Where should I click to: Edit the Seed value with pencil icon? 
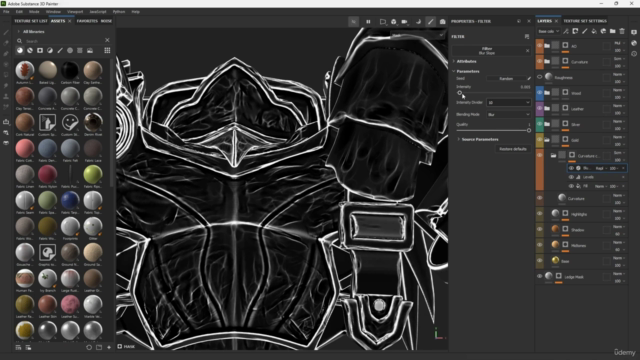(529, 78)
